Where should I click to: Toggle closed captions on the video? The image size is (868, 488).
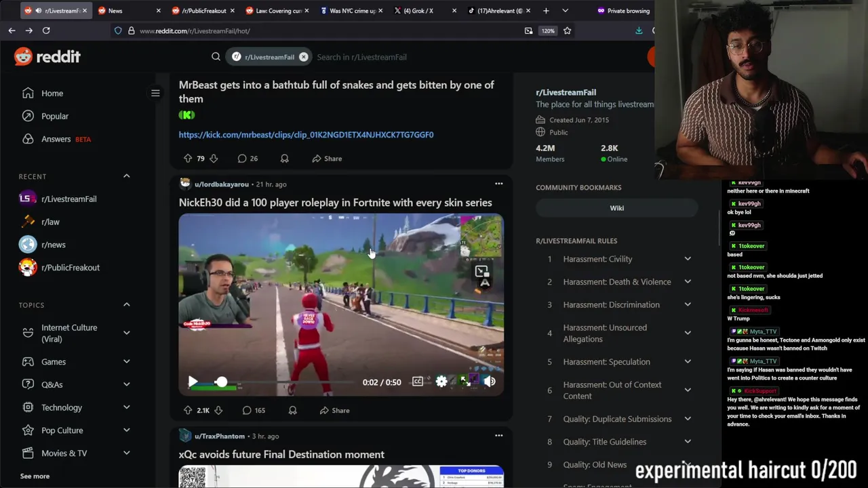[x=418, y=382]
